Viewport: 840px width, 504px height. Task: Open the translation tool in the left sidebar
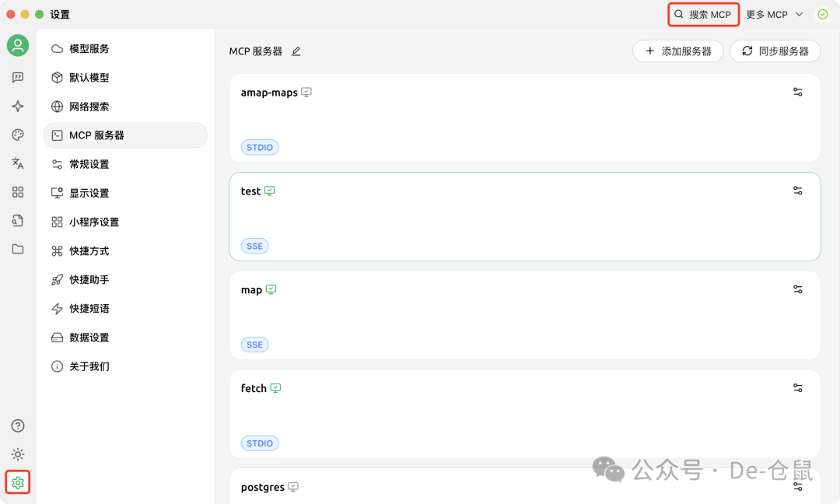point(17,163)
